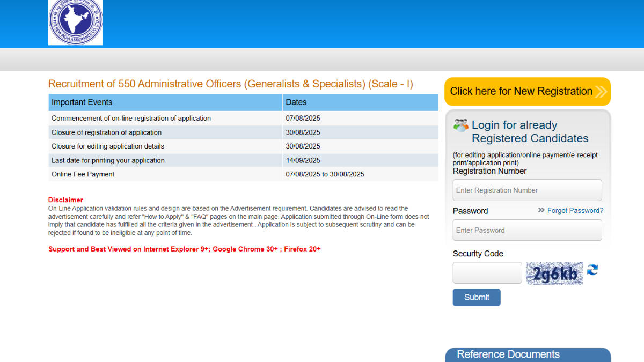Click the Recruitment of 550 Administrative Officers heading
This screenshot has height=362, width=644.
click(x=231, y=84)
